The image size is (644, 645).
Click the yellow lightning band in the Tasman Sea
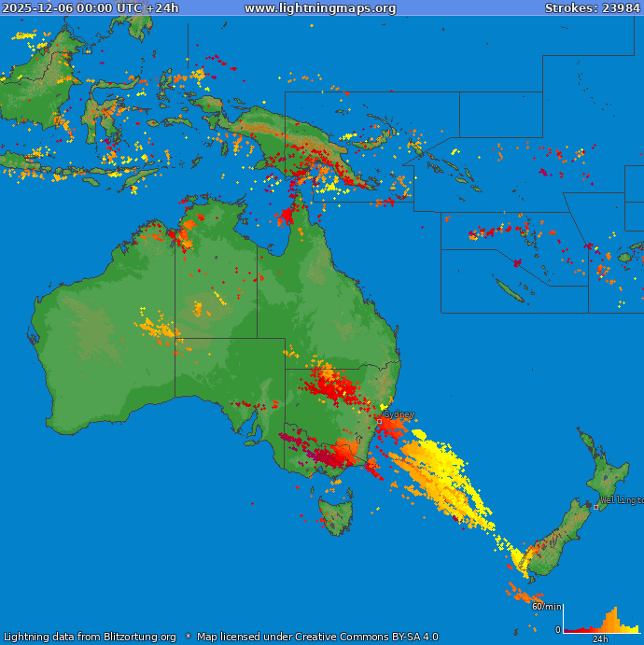(439, 476)
